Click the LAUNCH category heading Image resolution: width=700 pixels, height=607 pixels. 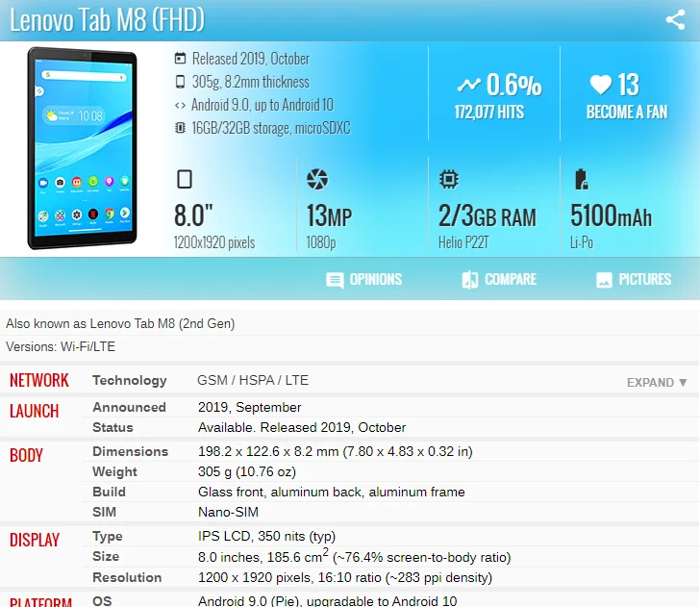pyautogui.click(x=35, y=411)
